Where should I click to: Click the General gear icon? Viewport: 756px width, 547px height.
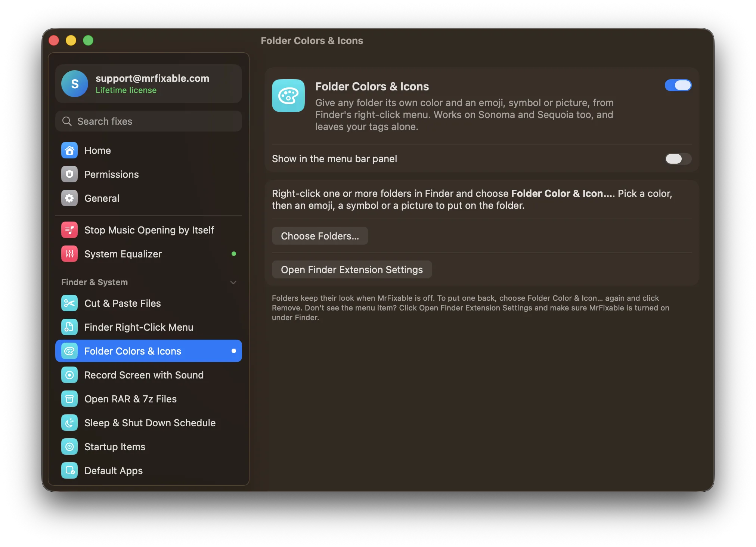tap(69, 198)
